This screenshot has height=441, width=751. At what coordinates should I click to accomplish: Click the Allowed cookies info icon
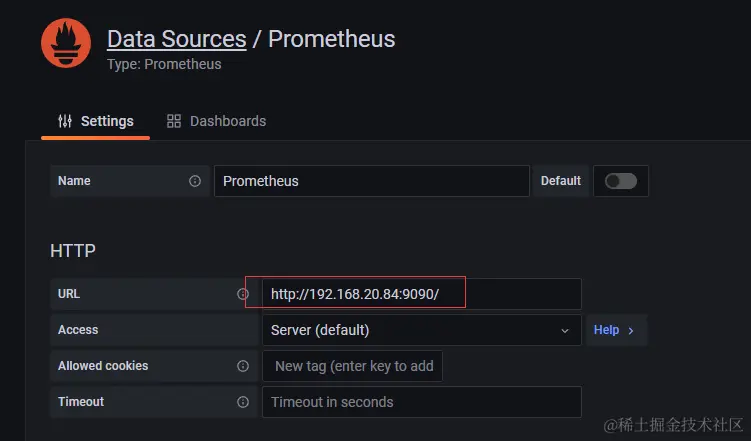pyautogui.click(x=243, y=366)
